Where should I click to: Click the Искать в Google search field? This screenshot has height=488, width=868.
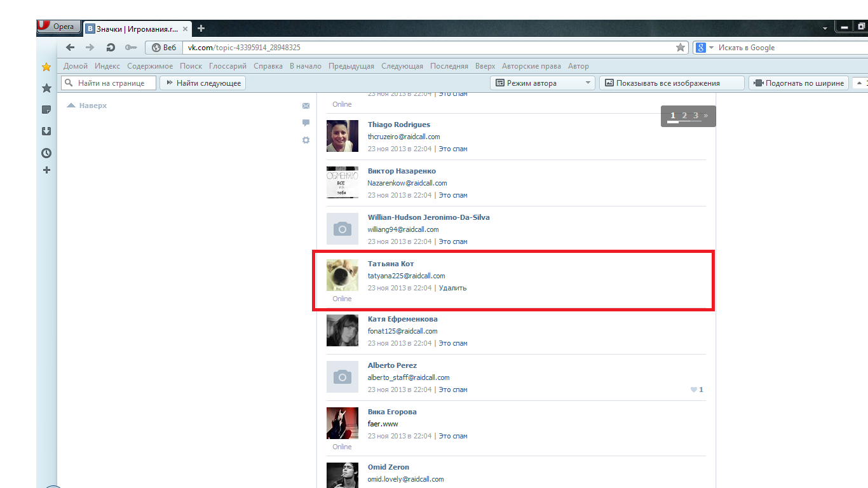coord(791,48)
